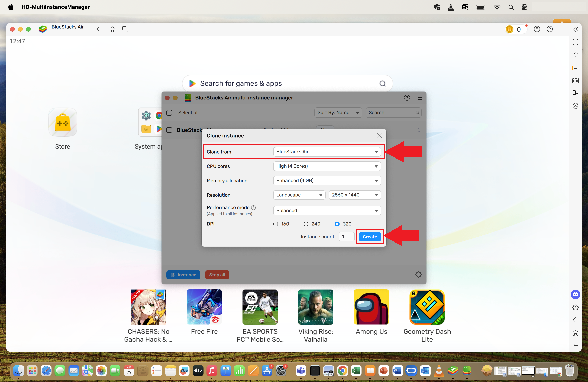Select the 240 DPI radio button
This screenshot has height=382, width=588.
(x=306, y=224)
